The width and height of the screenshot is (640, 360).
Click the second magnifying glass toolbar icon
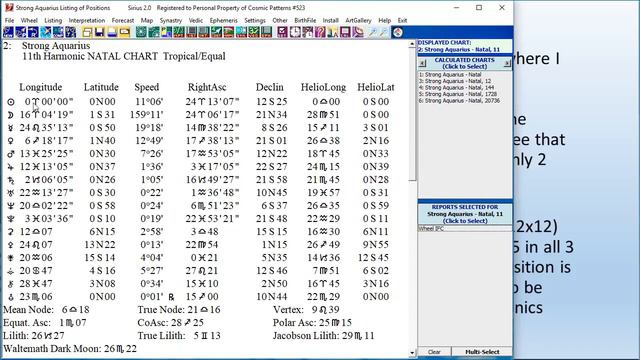click(384, 32)
